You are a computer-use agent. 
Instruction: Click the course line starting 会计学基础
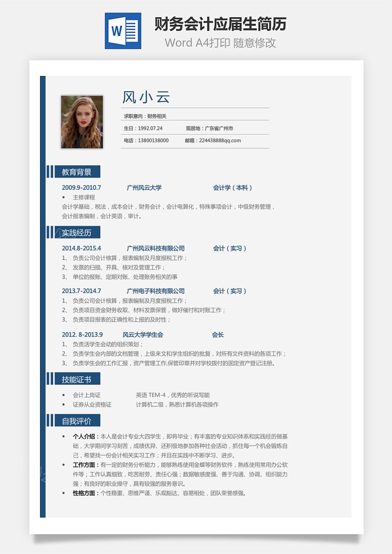tap(168, 207)
